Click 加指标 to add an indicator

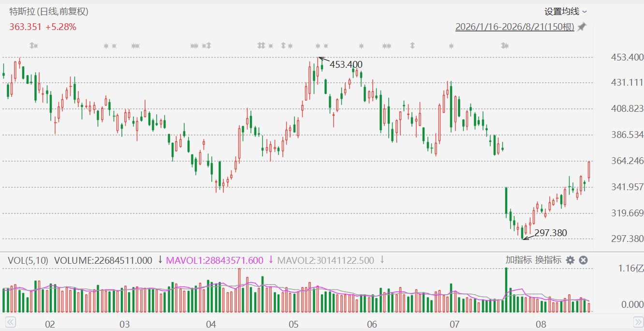(518, 260)
